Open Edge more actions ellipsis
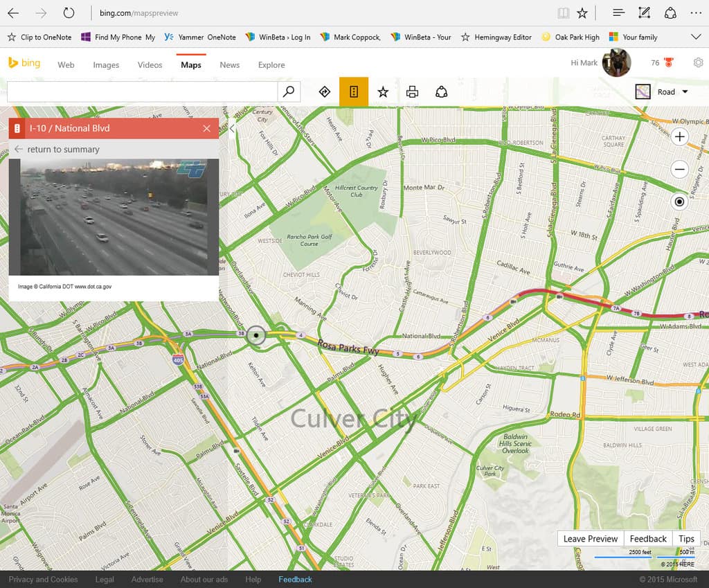This screenshot has height=588, width=709. pyautogui.click(x=696, y=13)
